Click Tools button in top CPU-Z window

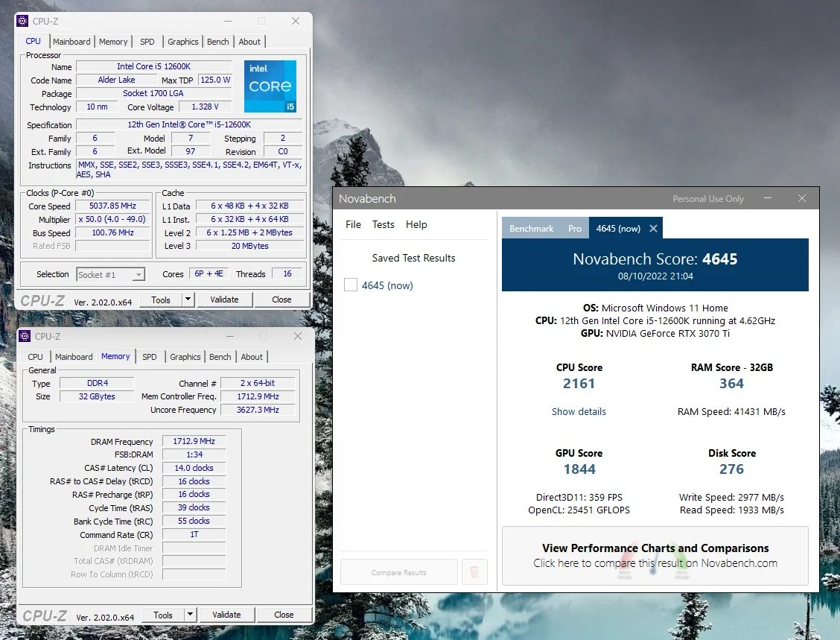click(x=161, y=300)
